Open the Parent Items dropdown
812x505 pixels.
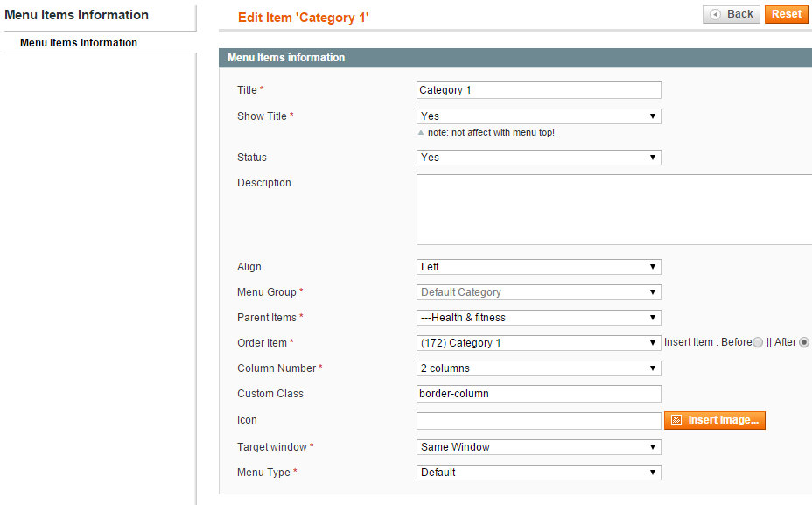click(539, 318)
